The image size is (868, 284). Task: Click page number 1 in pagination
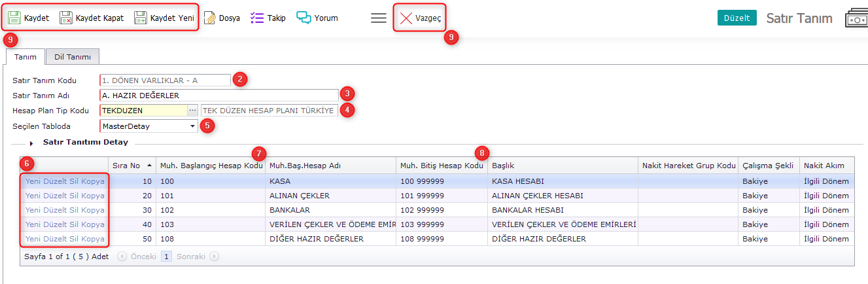tap(166, 257)
